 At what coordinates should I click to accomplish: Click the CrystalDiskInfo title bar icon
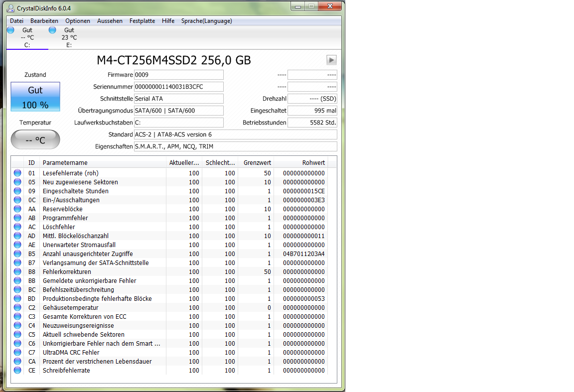pos(10,8)
